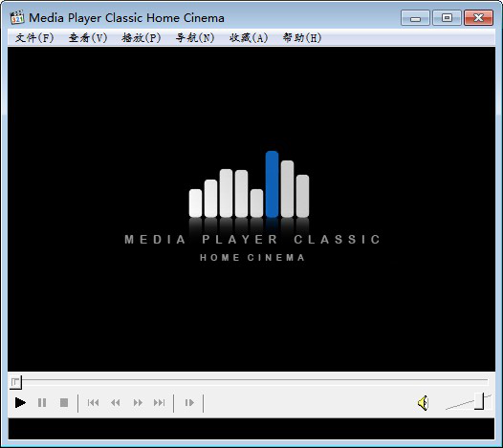Skip to the previous track icon
Viewport: 503px width, 448px height.
click(94, 402)
